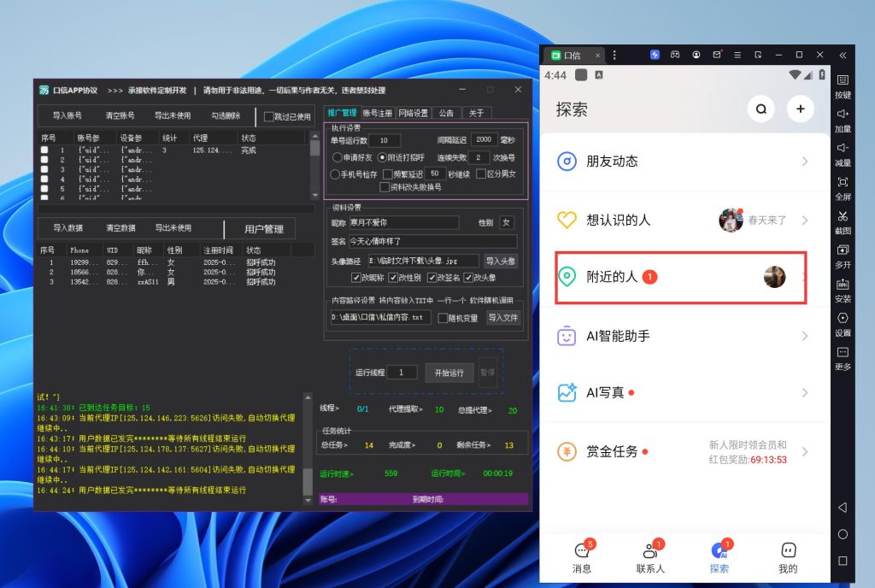Click the 昵称 text input field

pyautogui.click(x=403, y=223)
